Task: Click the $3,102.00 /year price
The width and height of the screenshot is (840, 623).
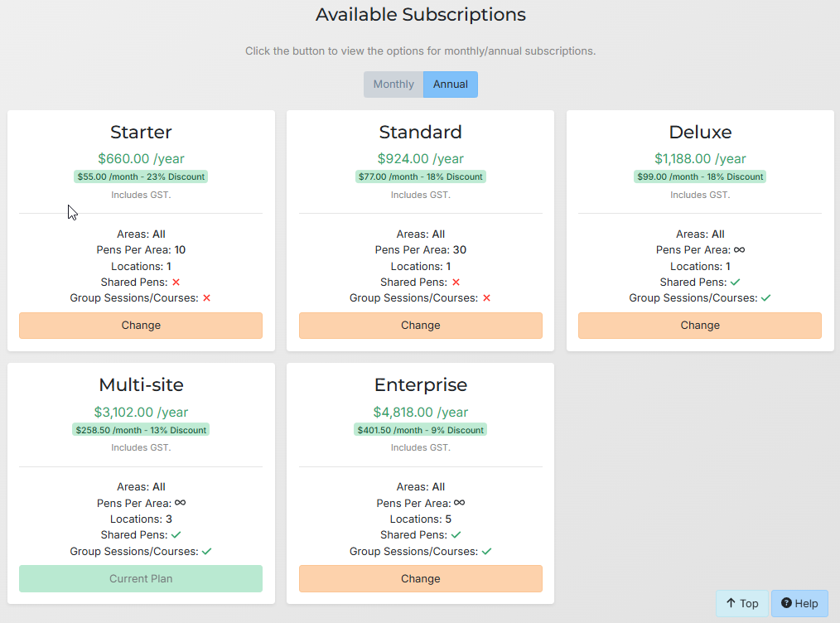Action: click(x=141, y=412)
